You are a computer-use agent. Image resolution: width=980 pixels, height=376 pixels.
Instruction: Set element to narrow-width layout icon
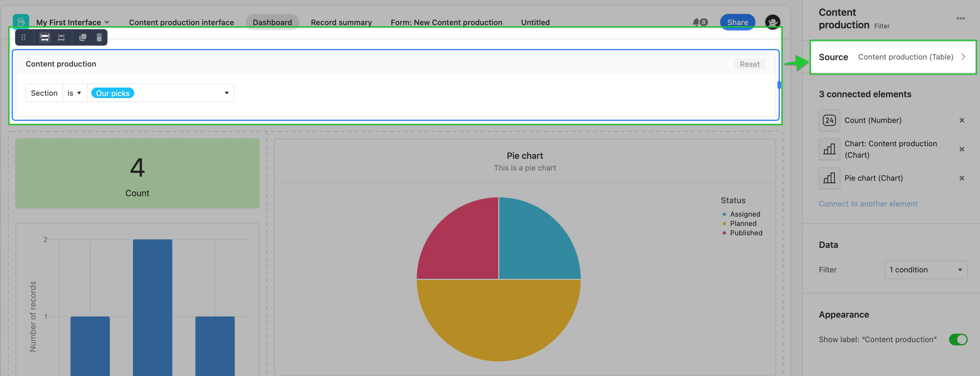61,37
